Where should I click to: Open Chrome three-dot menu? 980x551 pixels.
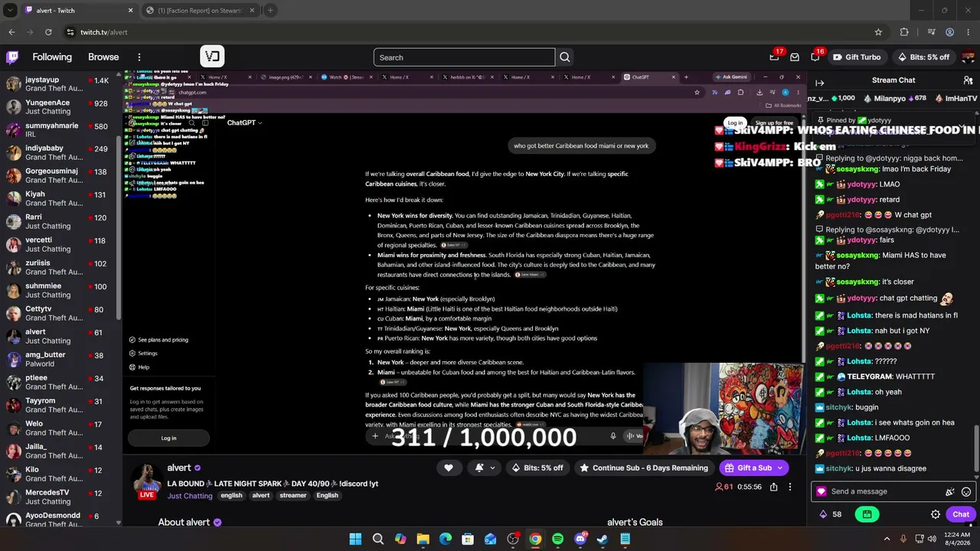(969, 32)
